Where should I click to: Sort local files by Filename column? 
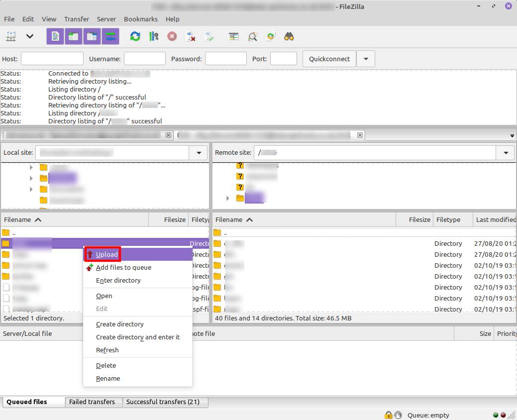tap(75, 219)
